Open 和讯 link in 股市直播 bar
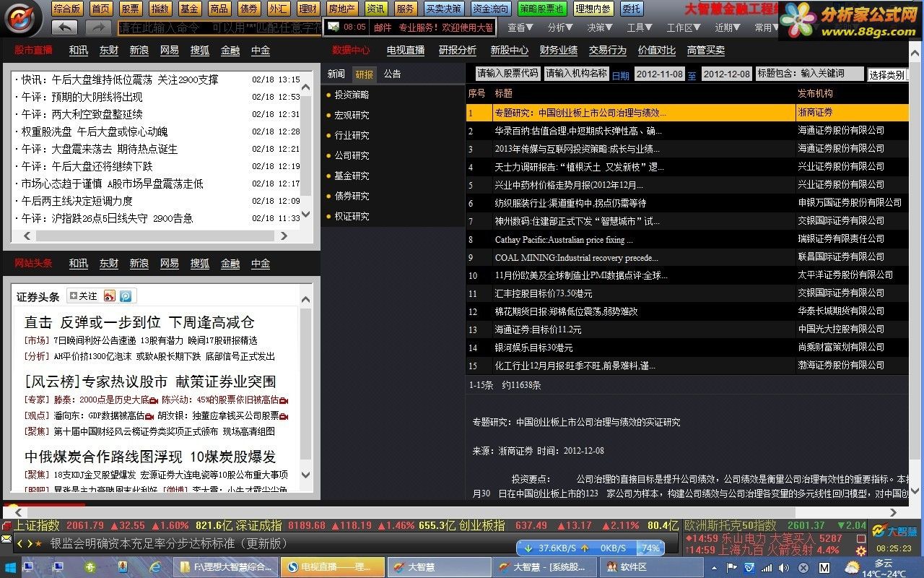The width and height of the screenshot is (924, 578). coord(79,50)
